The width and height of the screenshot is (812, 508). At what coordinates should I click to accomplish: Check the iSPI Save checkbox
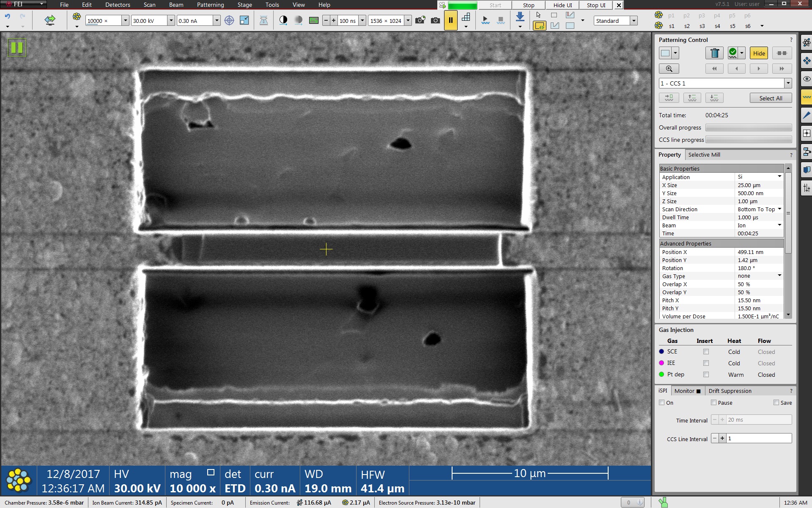pos(776,403)
